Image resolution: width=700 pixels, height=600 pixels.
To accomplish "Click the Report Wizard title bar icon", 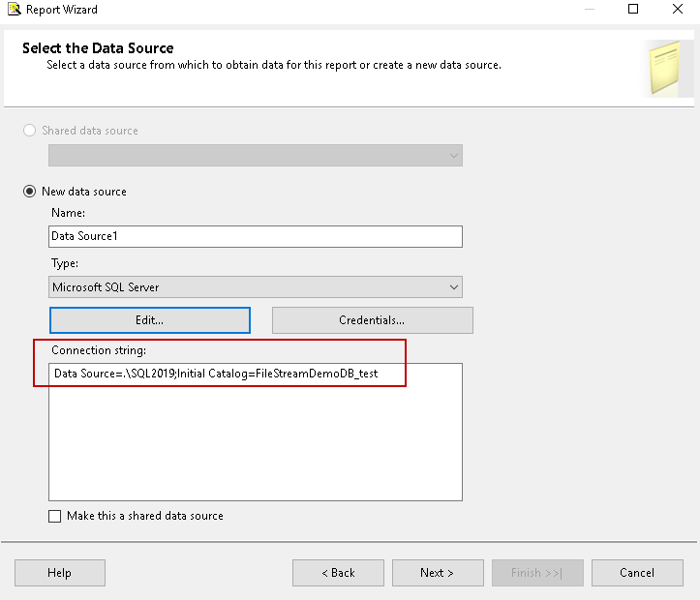I will click(11, 10).
